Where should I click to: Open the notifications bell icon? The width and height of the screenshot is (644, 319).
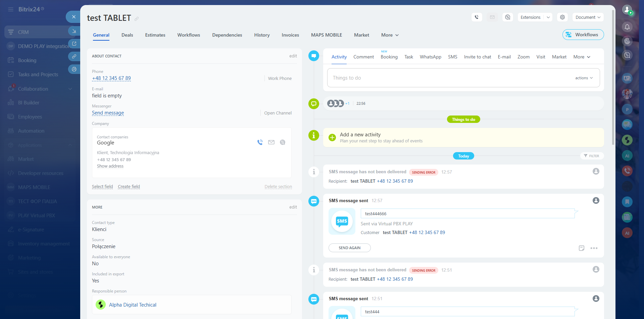627,27
